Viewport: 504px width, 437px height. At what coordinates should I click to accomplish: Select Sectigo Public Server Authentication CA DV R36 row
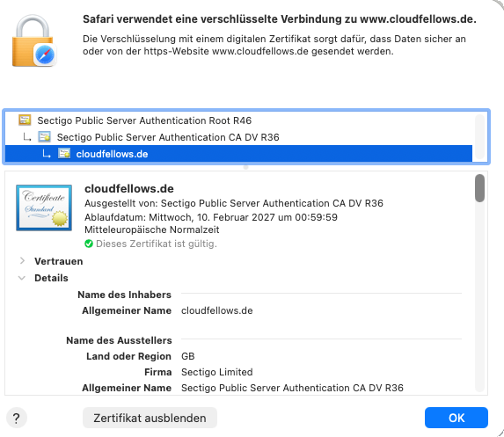[x=238, y=137]
